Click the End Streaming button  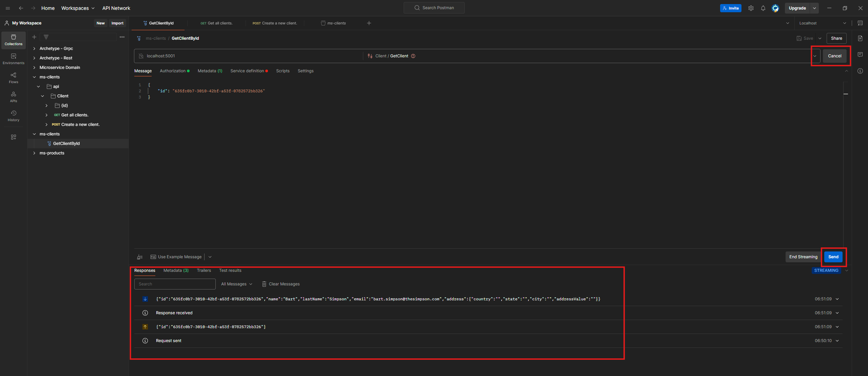click(803, 257)
